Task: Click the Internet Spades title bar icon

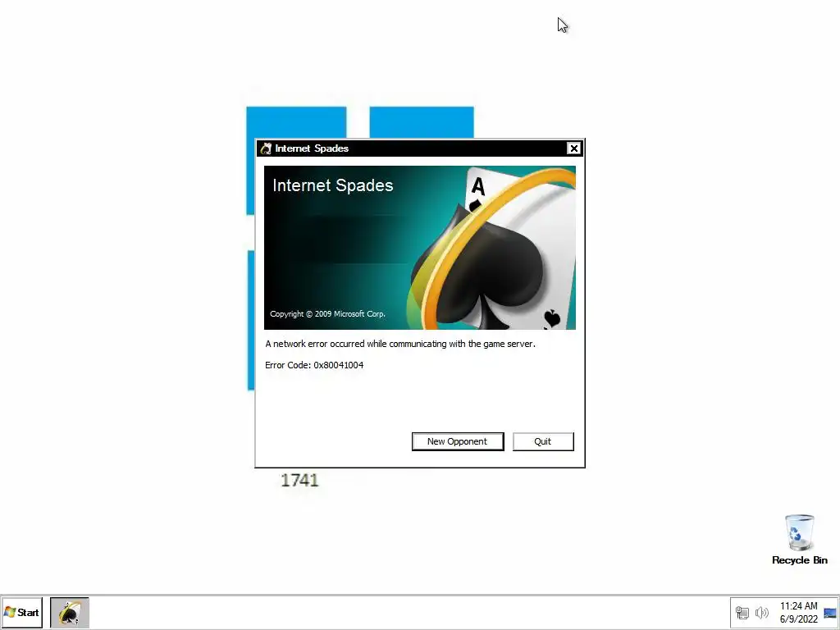Action: pyautogui.click(x=266, y=148)
